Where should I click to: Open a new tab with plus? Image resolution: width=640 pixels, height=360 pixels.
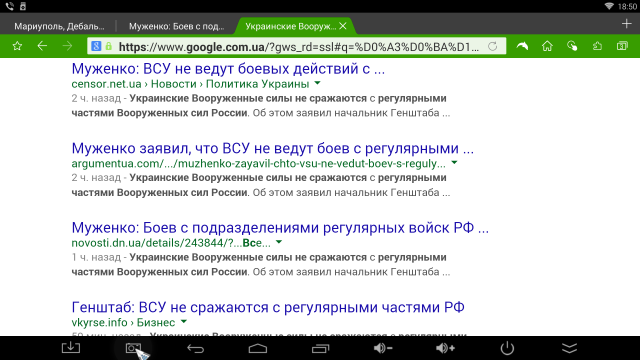pos(627,24)
